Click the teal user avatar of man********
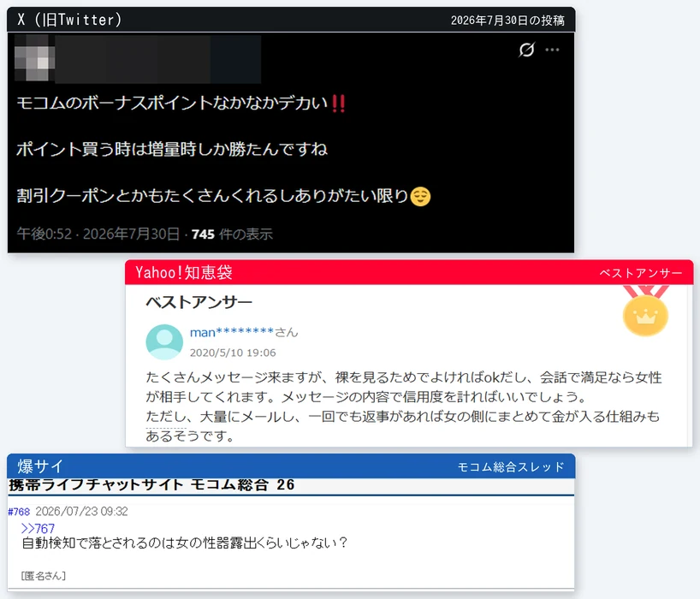This screenshot has height=599, width=700. pos(164,342)
